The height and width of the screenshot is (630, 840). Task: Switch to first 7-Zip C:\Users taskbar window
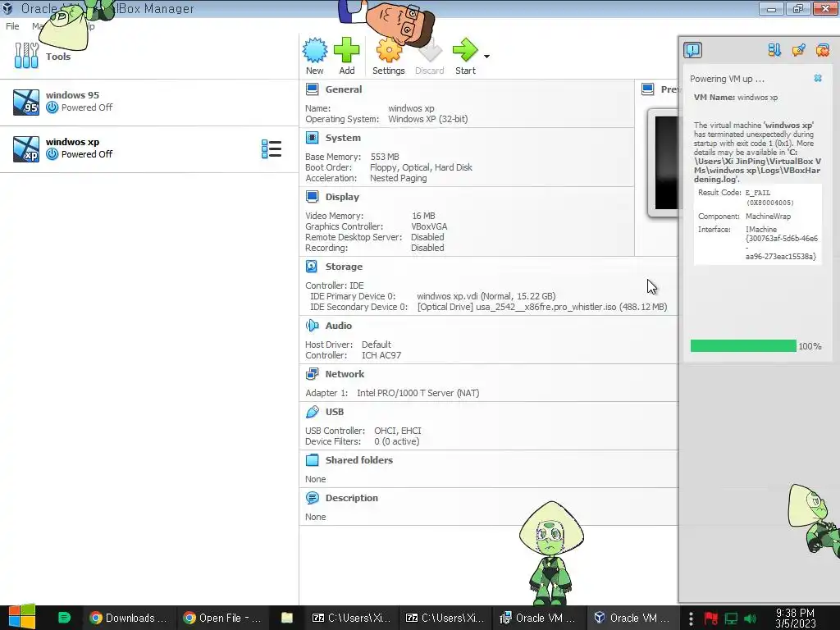pos(352,618)
